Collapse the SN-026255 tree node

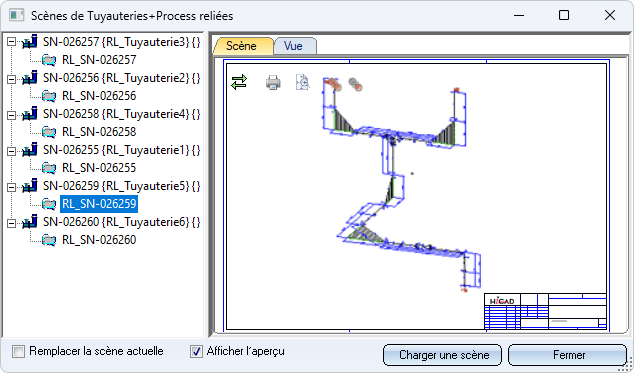click(x=12, y=151)
